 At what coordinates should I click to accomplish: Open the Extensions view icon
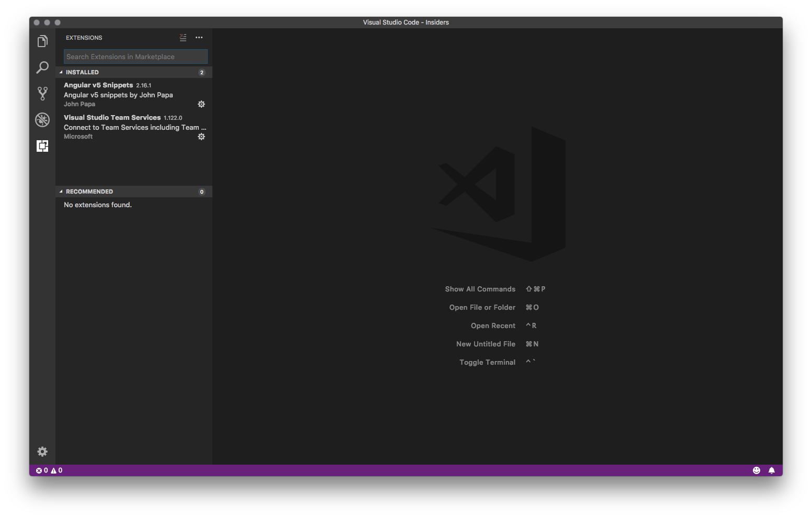(42, 146)
